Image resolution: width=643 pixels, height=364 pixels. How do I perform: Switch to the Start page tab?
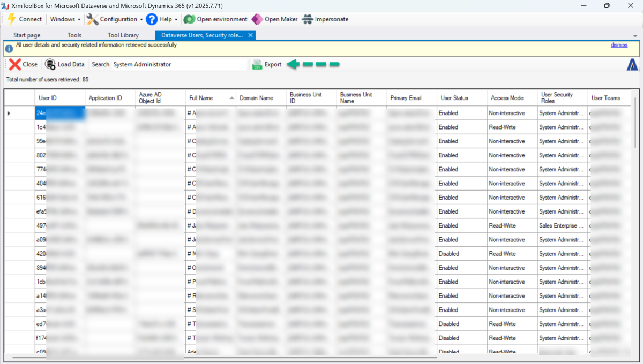click(27, 35)
